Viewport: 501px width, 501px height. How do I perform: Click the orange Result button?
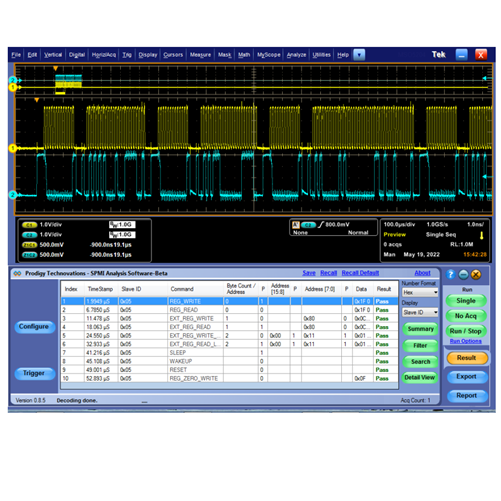point(466,358)
